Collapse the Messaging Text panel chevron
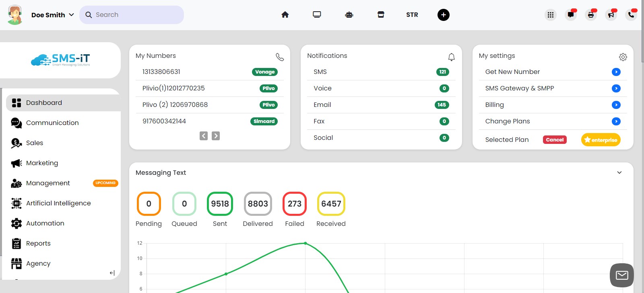This screenshot has width=644, height=293. tap(619, 173)
